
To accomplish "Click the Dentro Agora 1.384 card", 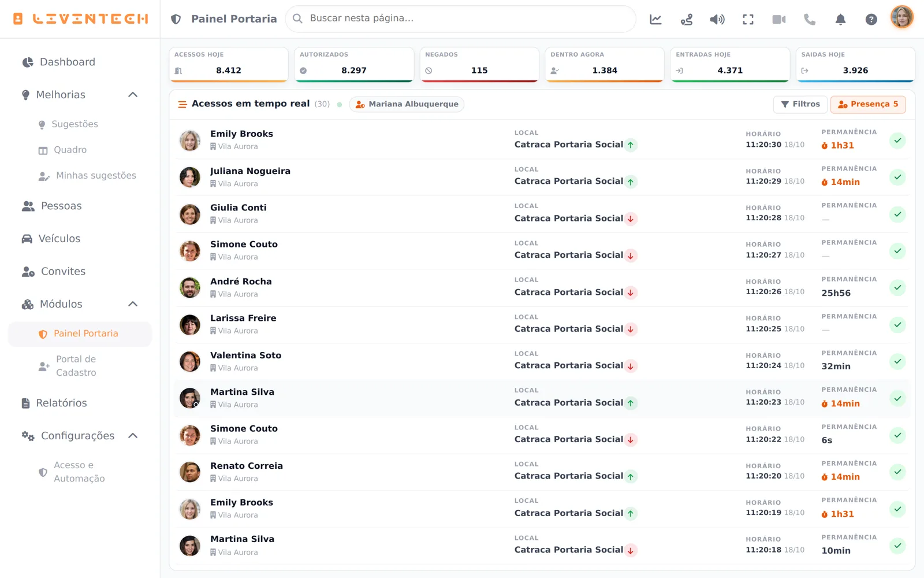I will (605, 64).
